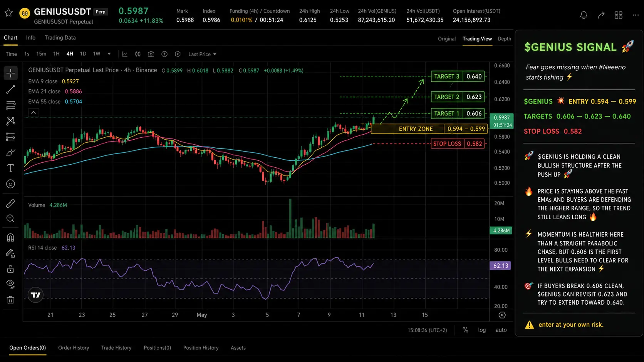Screen dimensions: 644x362
Task: View the Positions(0) tab
Action: click(157, 348)
